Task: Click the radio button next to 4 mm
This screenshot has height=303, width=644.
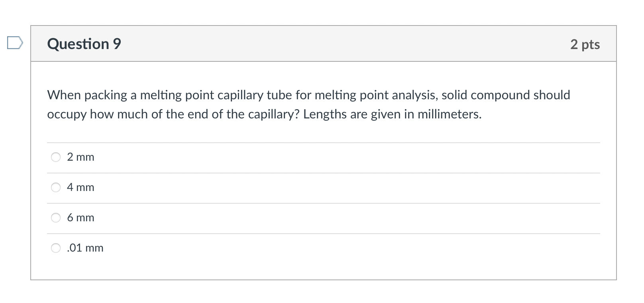Action: click(56, 187)
